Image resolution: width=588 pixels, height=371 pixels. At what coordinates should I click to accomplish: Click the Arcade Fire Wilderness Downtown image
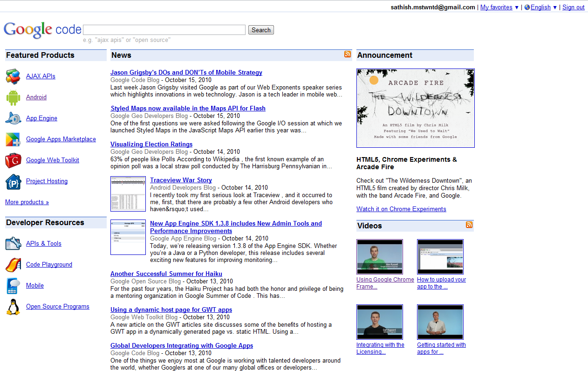tap(416, 108)
